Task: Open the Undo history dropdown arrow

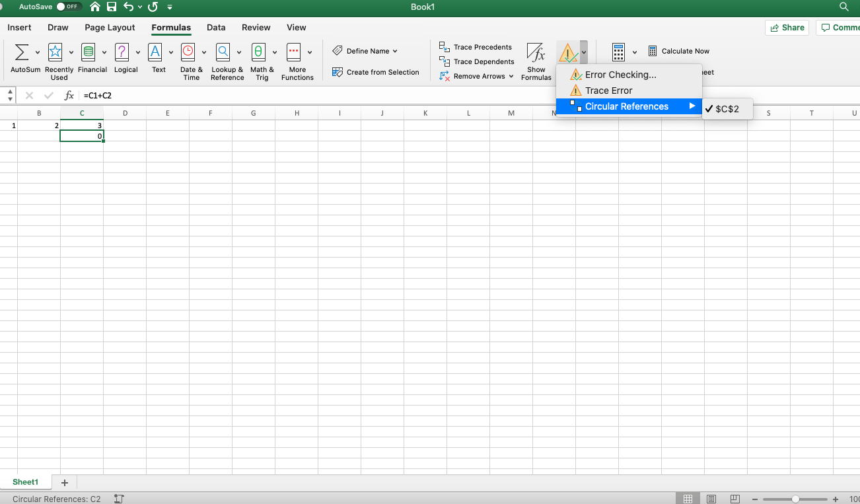Action: point(140,7)
